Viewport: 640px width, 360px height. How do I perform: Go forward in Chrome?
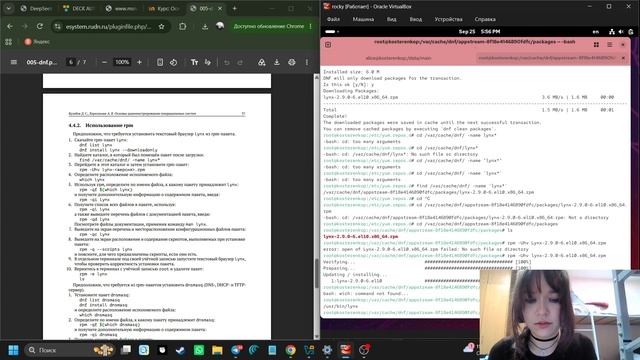point(25,26)
